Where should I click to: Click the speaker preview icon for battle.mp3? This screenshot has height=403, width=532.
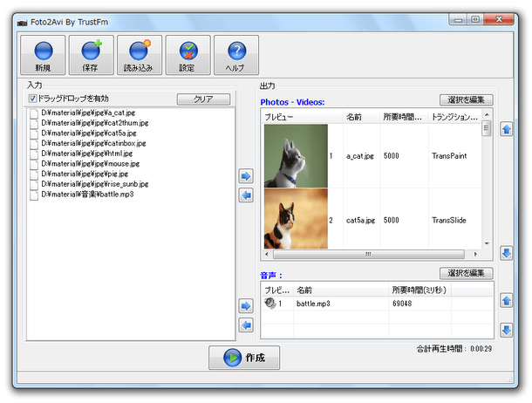click(x=270, y=303)
